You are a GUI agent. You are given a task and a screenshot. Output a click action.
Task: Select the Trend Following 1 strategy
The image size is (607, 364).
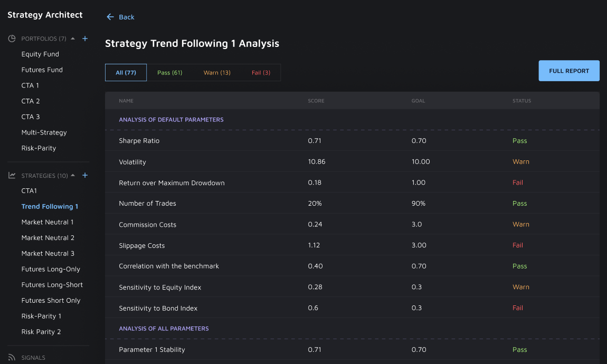point(50,207)
